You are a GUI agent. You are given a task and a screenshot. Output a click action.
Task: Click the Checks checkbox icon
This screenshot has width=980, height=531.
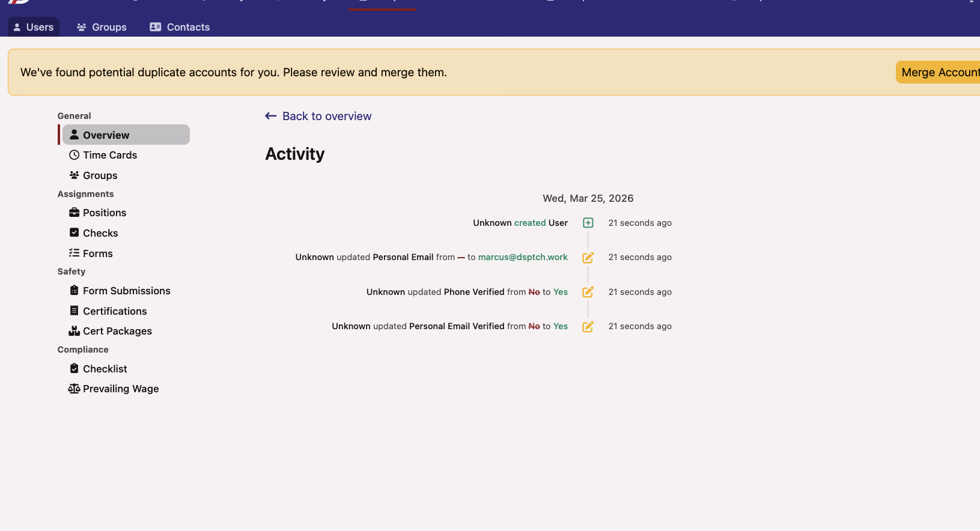(75, 232)
